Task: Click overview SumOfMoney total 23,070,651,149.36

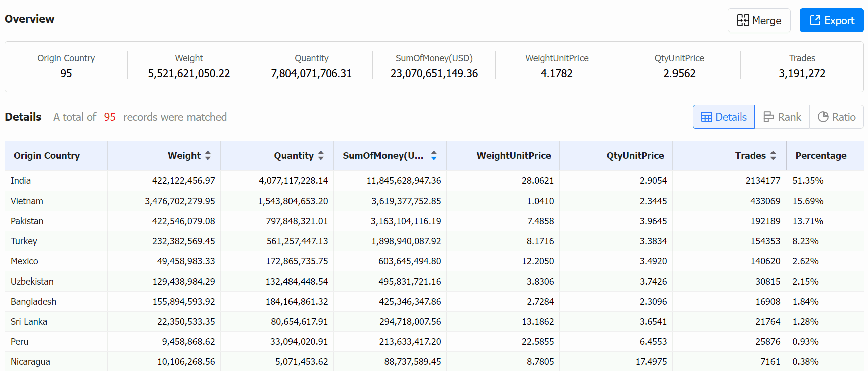Action: pos(434,74)
